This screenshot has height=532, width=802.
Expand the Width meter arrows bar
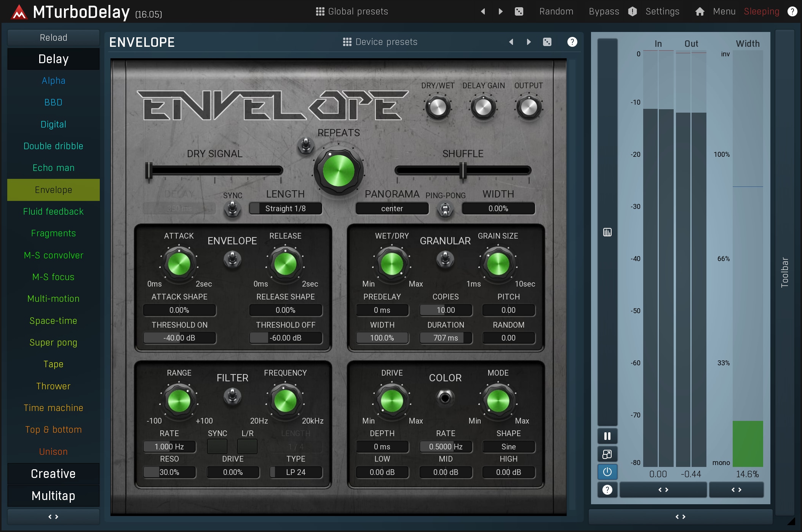(x=736, y=490)
